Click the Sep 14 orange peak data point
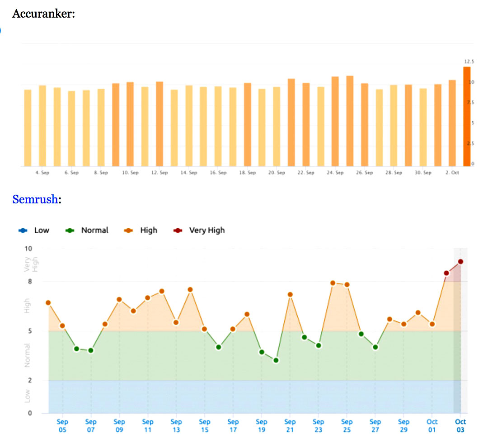This screenshot has width=488, height=448. [x=190, y=290]
